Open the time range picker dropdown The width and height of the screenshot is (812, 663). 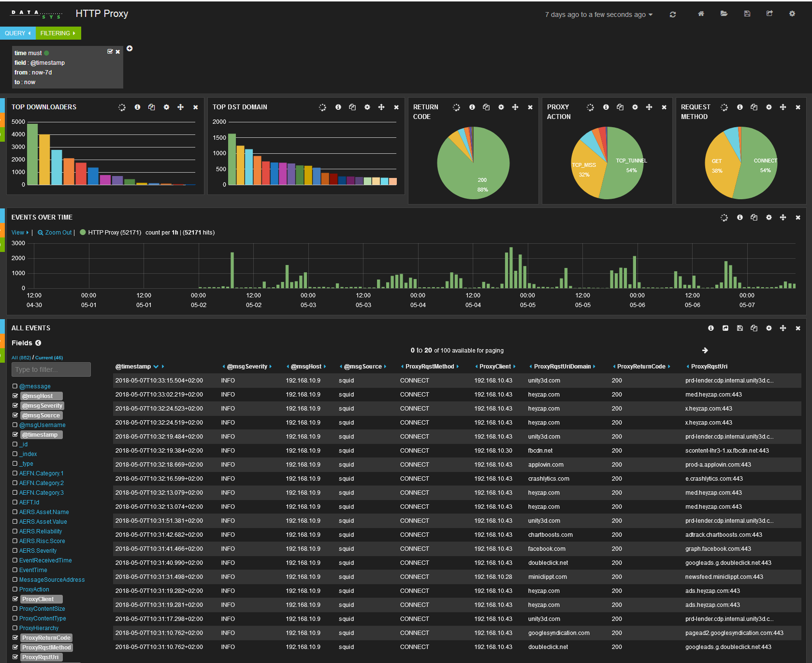point(598,15)
